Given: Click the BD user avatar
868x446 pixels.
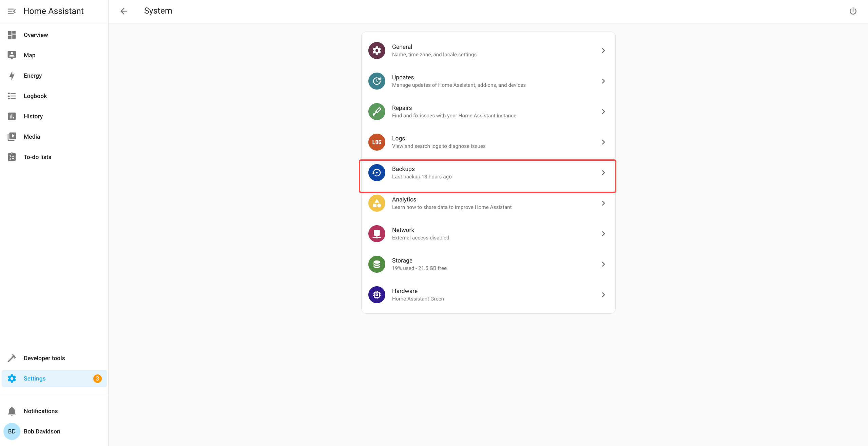Looking at the screenshot, I should point(12,431).
